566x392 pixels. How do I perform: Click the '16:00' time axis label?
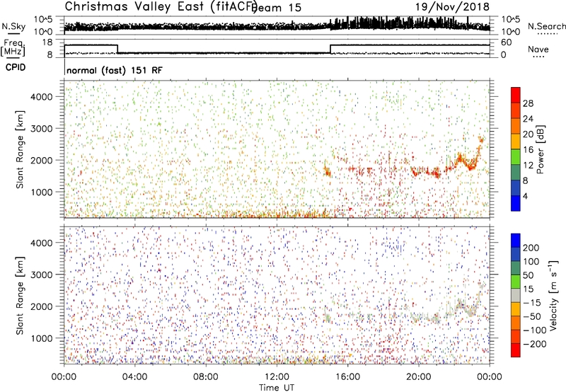[347, 377]
